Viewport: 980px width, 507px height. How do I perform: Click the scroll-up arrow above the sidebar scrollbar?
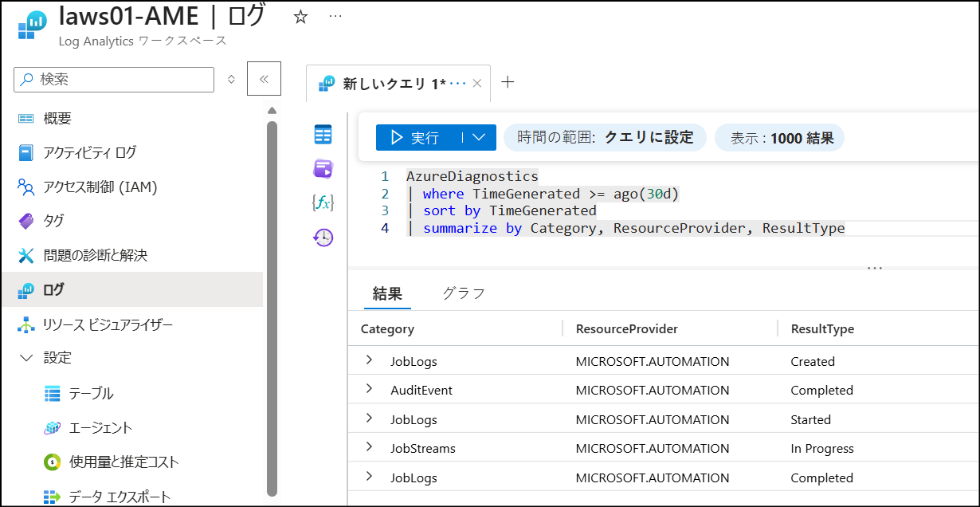272,111
